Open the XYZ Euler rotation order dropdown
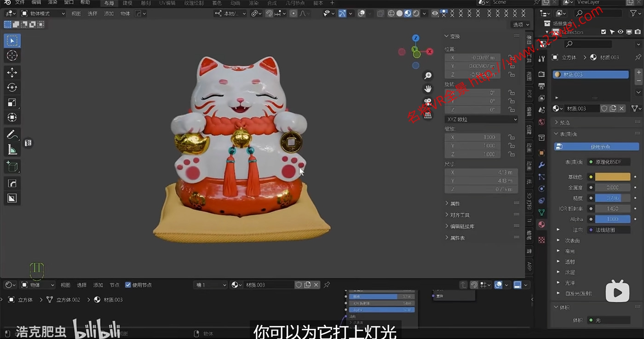 (x=481, y=119)
